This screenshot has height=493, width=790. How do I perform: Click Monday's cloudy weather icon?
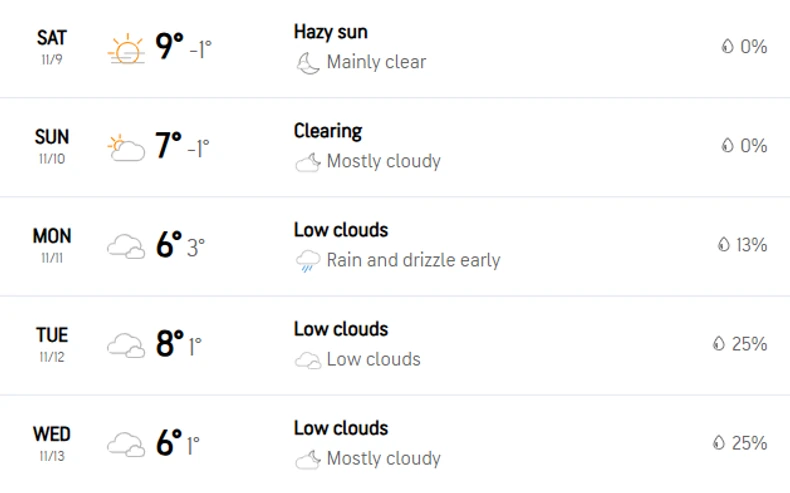[x=126, y=246]
